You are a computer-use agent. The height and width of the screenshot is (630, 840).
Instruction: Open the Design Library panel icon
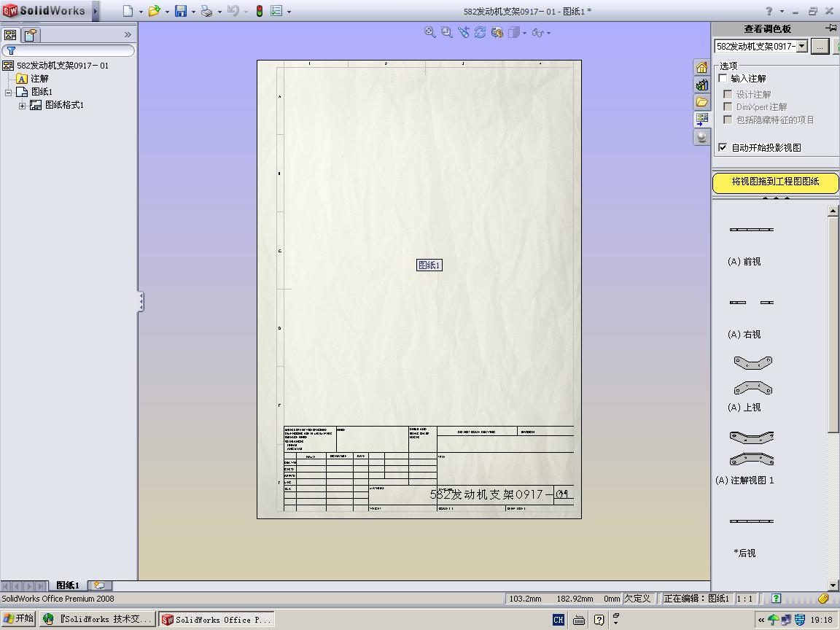(701, 85)
